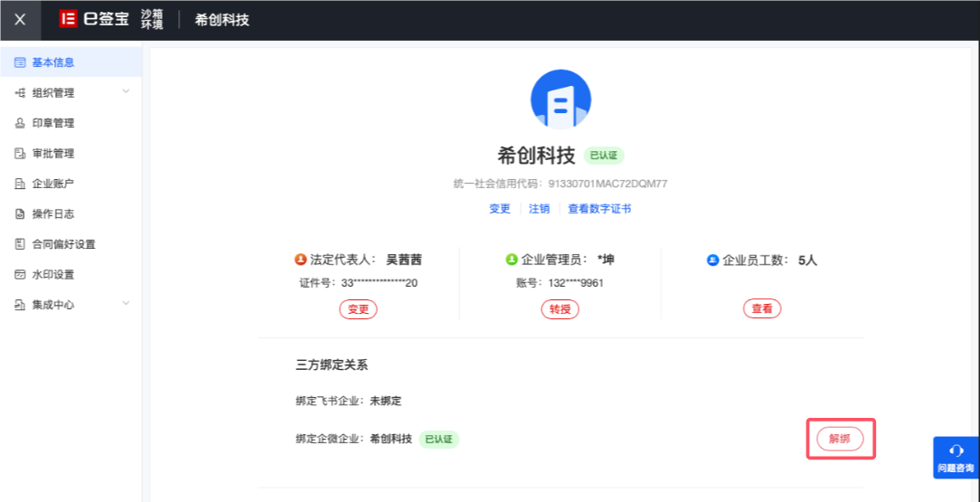Click the 已认证 badge beside company title
This screenshot has width=980, height=502.
pyautogui.click(x=604, y=156)
